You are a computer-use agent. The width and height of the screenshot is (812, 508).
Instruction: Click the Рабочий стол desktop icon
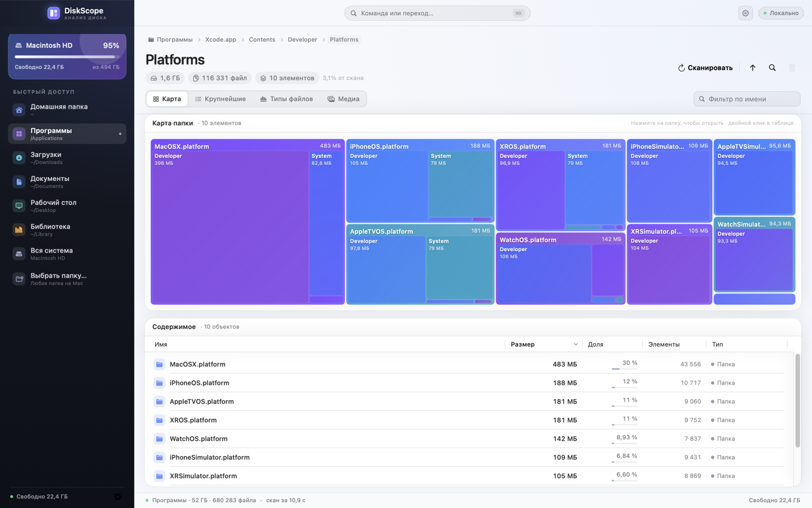(19, 205)
